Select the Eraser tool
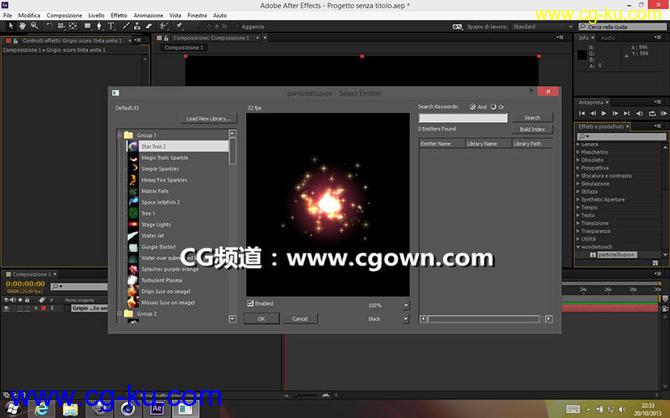Image resolution: width=670 pixels, height=418 pixels. tap(149, 26)
